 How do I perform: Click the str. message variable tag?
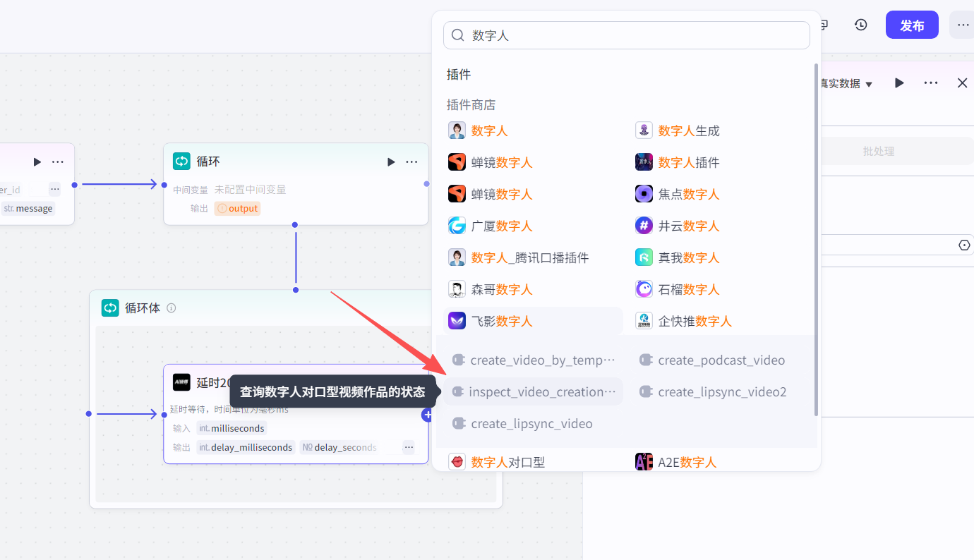click(28, 208)
